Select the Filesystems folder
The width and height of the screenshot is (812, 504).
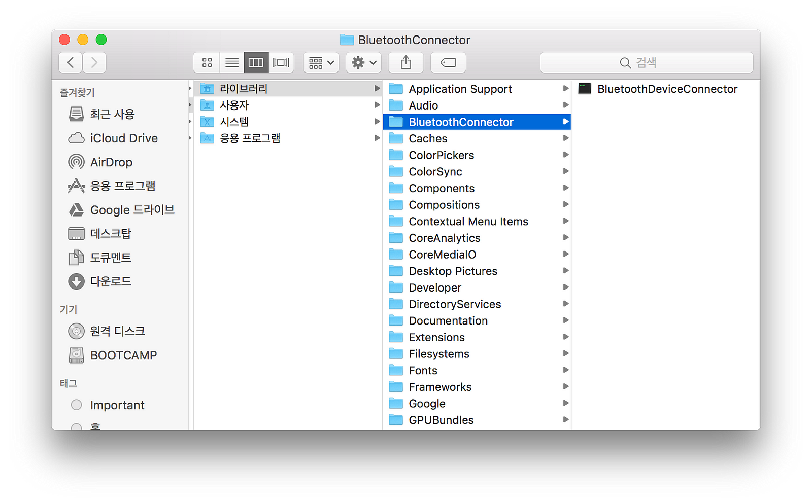pos(477,353)
